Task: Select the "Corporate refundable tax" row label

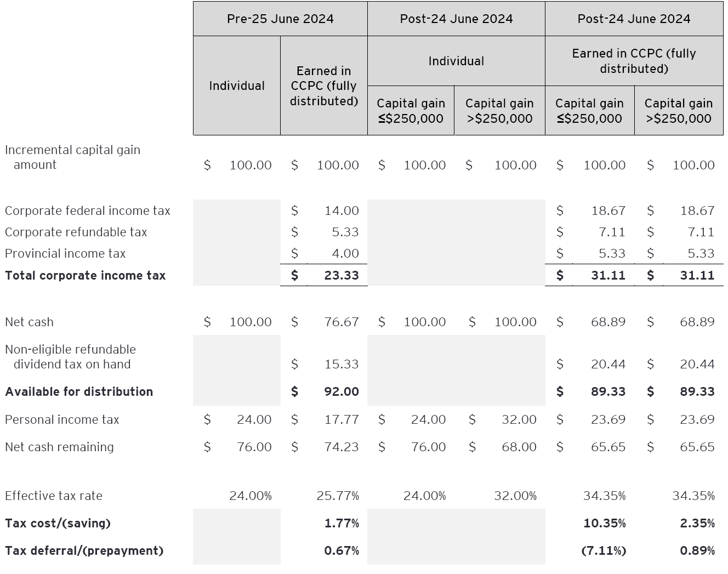Action: (76, 232)
